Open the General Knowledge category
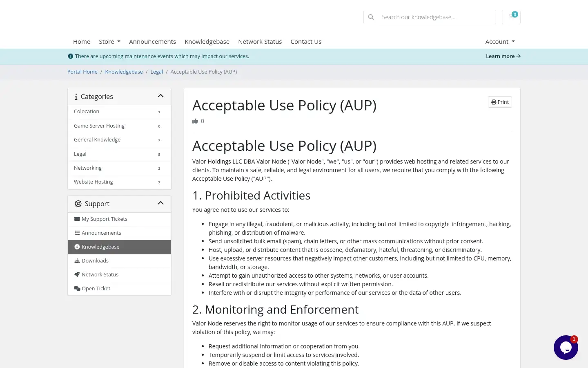588x368 pixels. coord(119,140)
